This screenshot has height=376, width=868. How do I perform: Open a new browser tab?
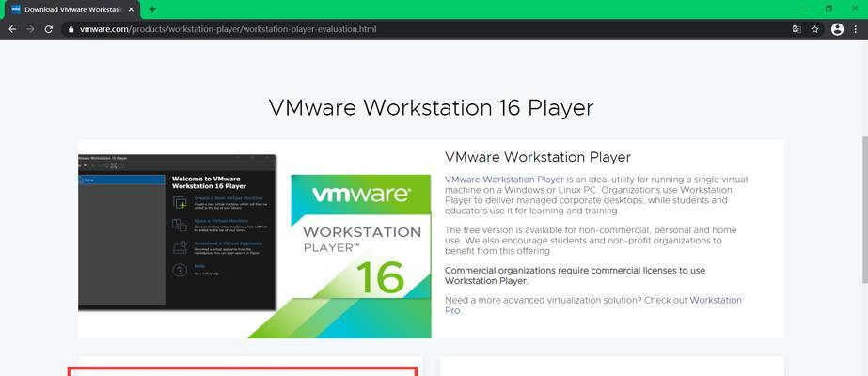(x=152, y=9)
